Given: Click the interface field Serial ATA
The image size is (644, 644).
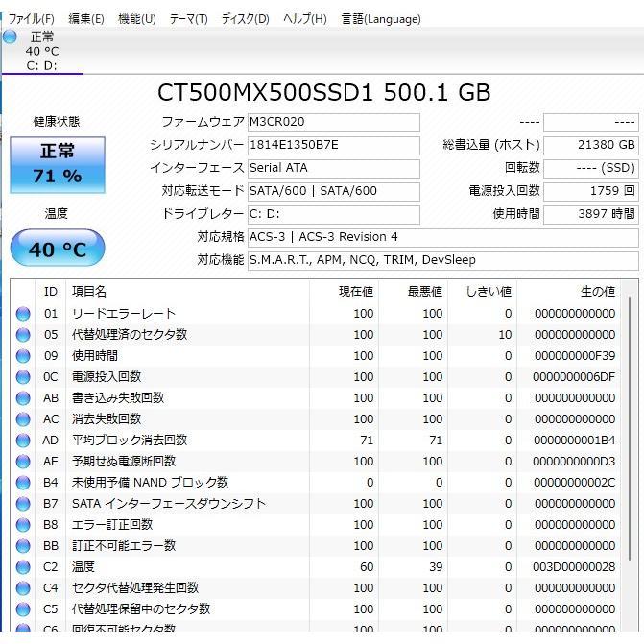Looking at the screenshot, I should (x=333, y=168).
